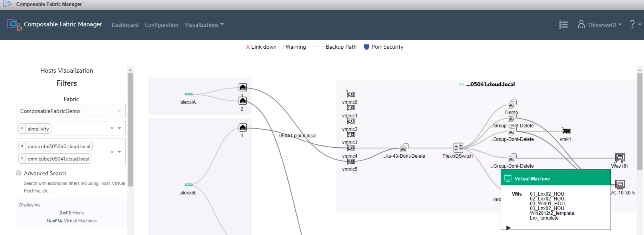
Task: Click the Backup Path legend label
Action: coord(341,47)
